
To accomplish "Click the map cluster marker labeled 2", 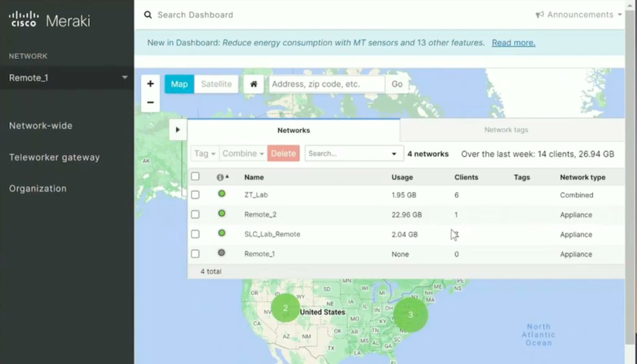I will [x=286, y=308].
